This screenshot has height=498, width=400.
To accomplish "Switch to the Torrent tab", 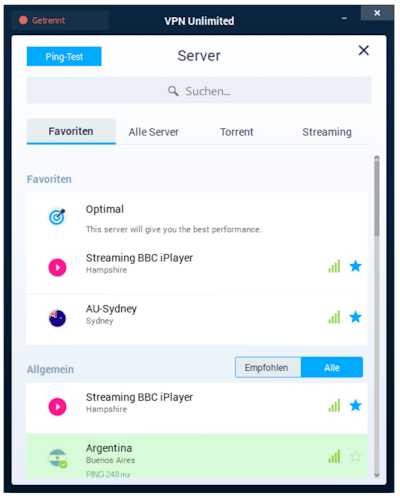I will [x=237, y=132].
